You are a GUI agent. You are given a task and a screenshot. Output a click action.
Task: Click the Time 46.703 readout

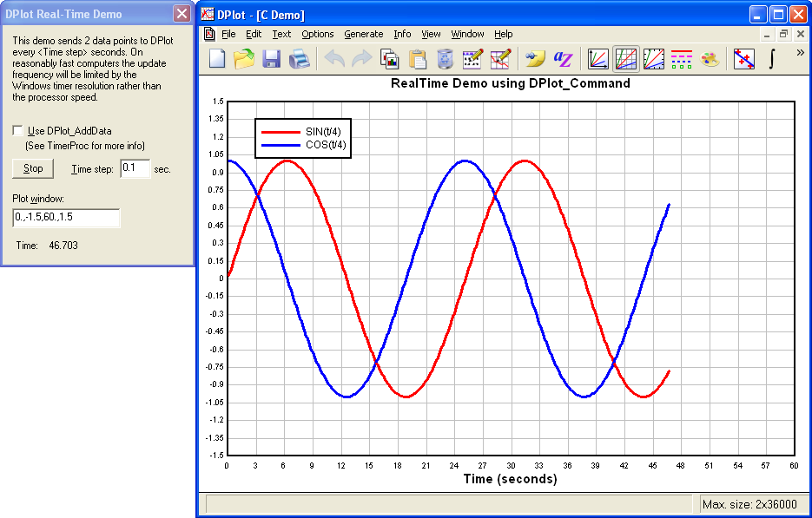pyautogui.click(x=47, y=246)
